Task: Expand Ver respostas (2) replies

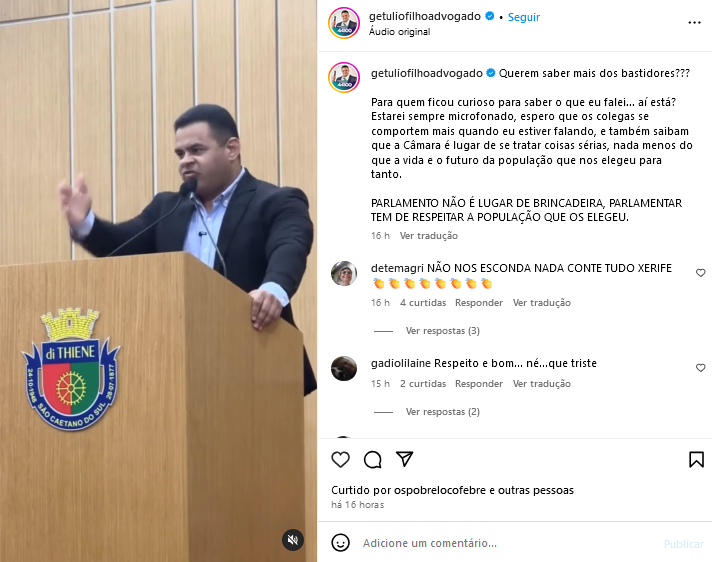Action: click(442, 412)
